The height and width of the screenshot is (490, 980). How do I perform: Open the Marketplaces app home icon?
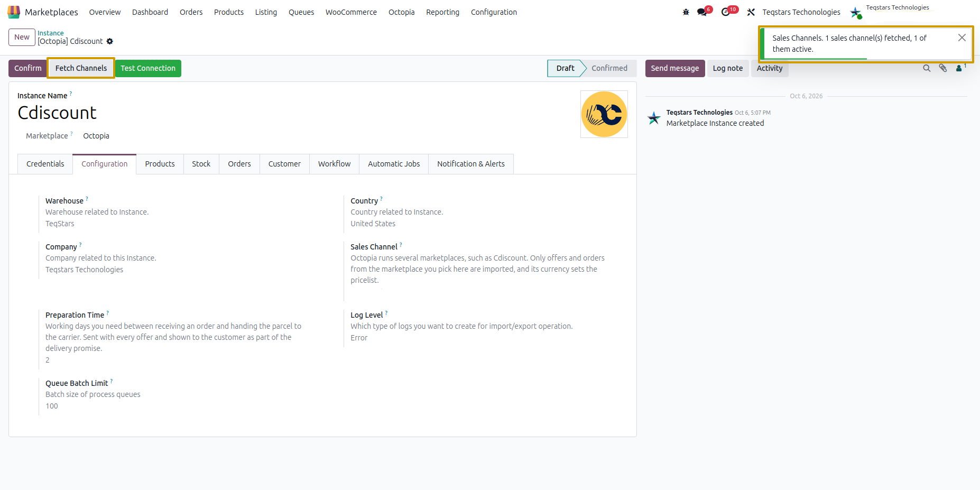(x=14, y=12)
